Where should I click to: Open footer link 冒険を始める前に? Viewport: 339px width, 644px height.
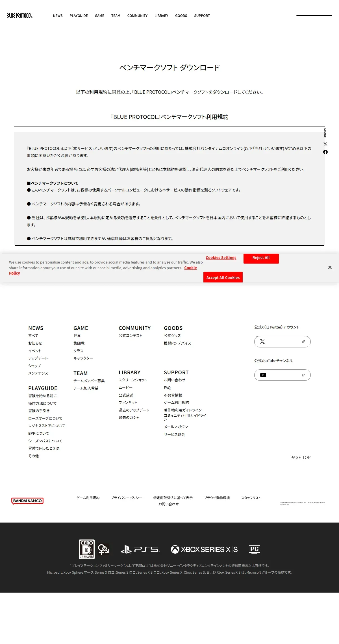[42, 396]
